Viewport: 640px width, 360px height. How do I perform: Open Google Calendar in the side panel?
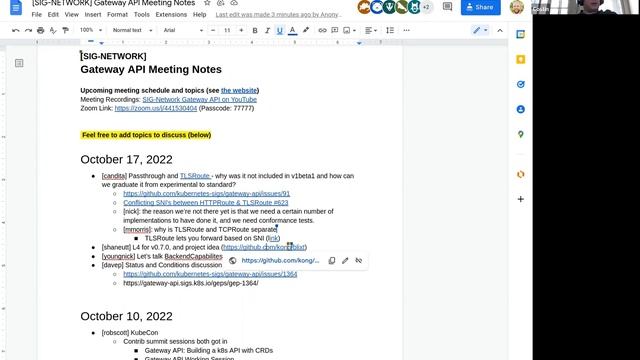tap(520, 35)
